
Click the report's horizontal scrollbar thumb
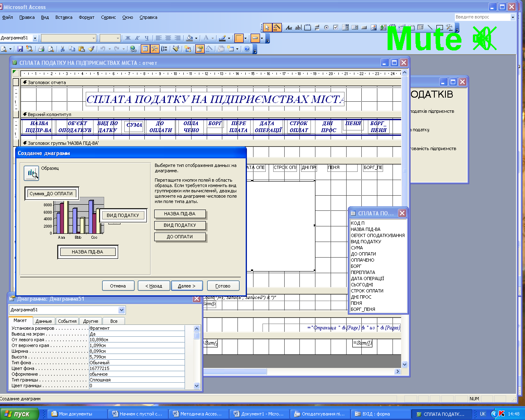tap(235, 371)
